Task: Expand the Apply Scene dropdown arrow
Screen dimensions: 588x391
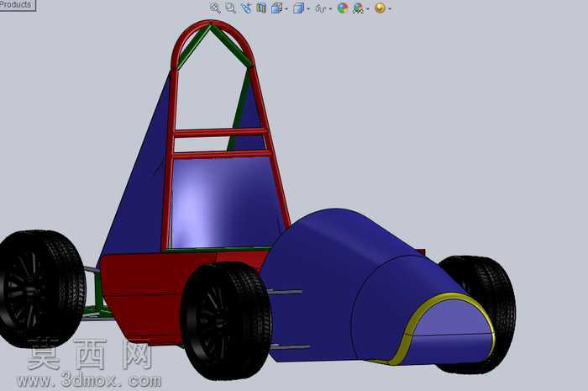Action: 368,8
